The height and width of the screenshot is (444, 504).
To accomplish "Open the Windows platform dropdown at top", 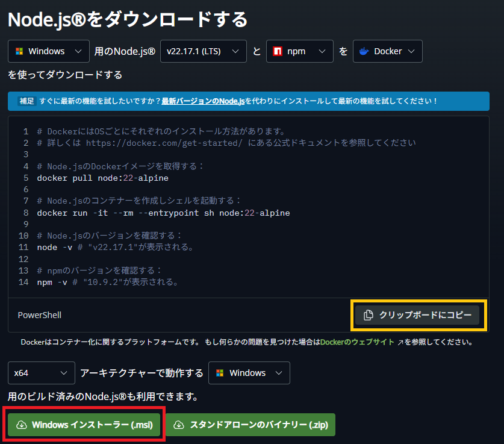I will pyautogui.click(x=49, y=51).
